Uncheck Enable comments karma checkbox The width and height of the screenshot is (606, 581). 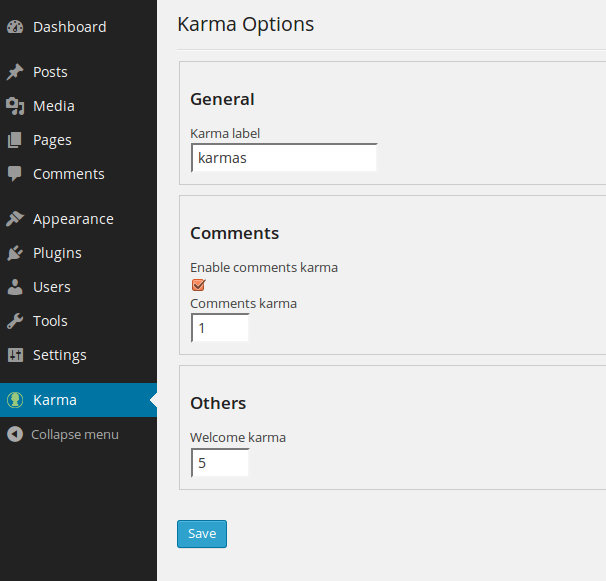pyautogui.click(x=199, y=285)
